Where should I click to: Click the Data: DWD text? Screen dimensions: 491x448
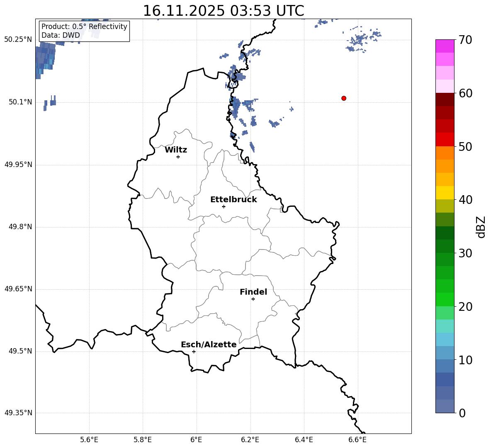(x=61, y=35)
